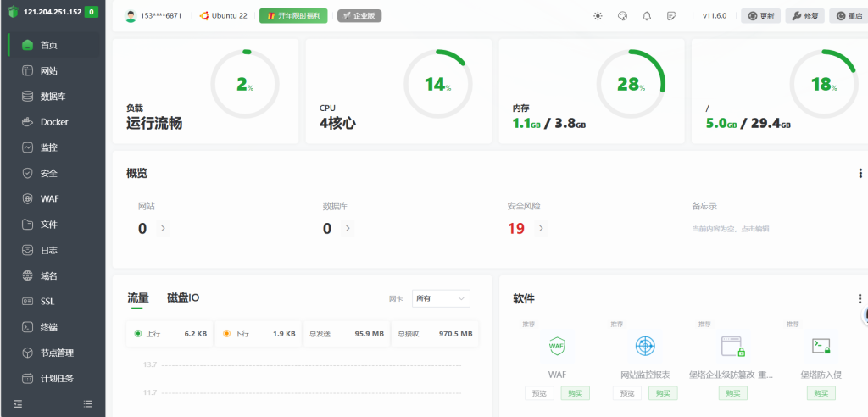Click the 堡塔防入侵 terminal icon
This screenshot has height=417, width=868.
(821, 346)
